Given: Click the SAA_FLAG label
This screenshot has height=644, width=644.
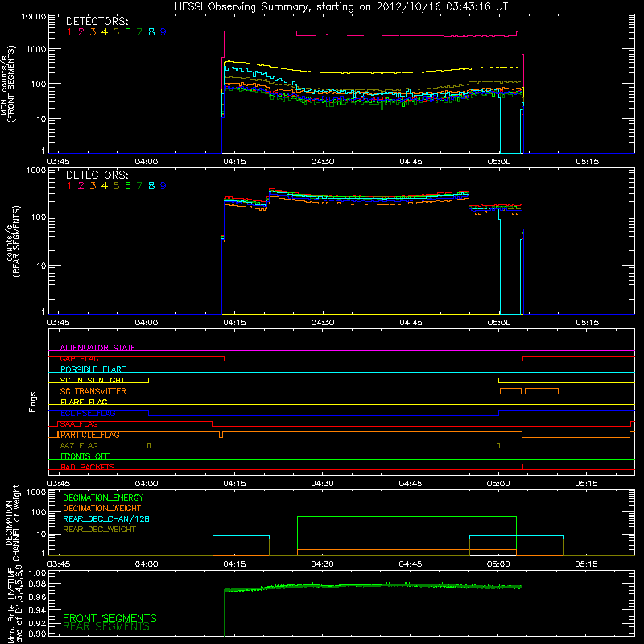Looking at the screenshot, I should (79, 424).
